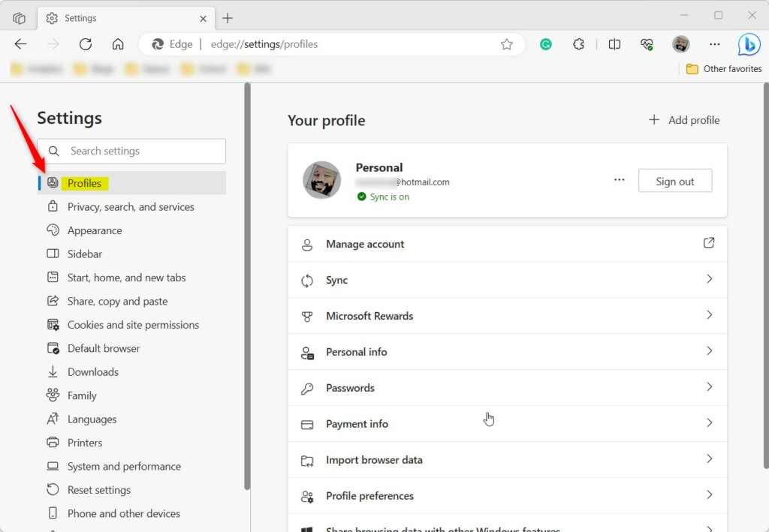Click the Personal info icon

click(307, 353)
